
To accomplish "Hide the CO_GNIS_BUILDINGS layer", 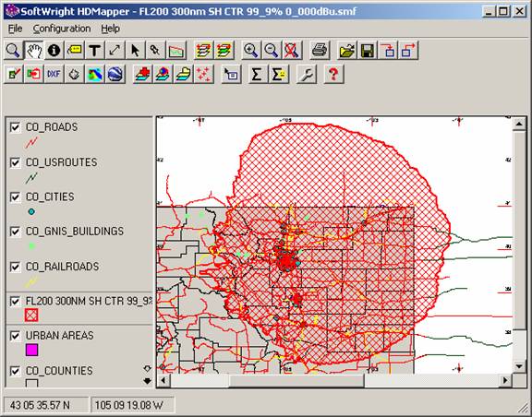I will tap(15, 232).
